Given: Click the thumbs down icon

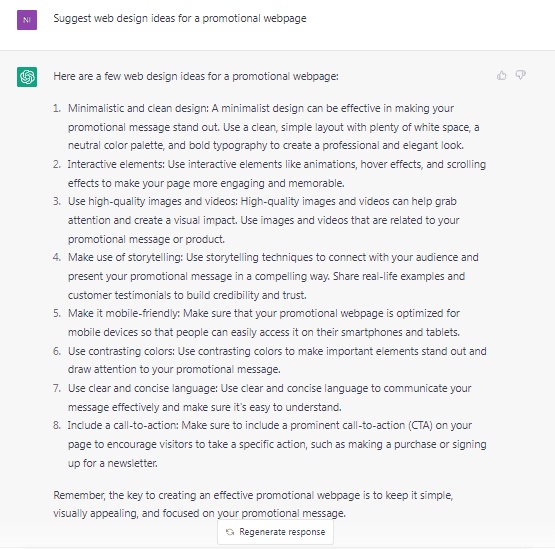Looking at the screenshot, I should [x=520, y=75].
